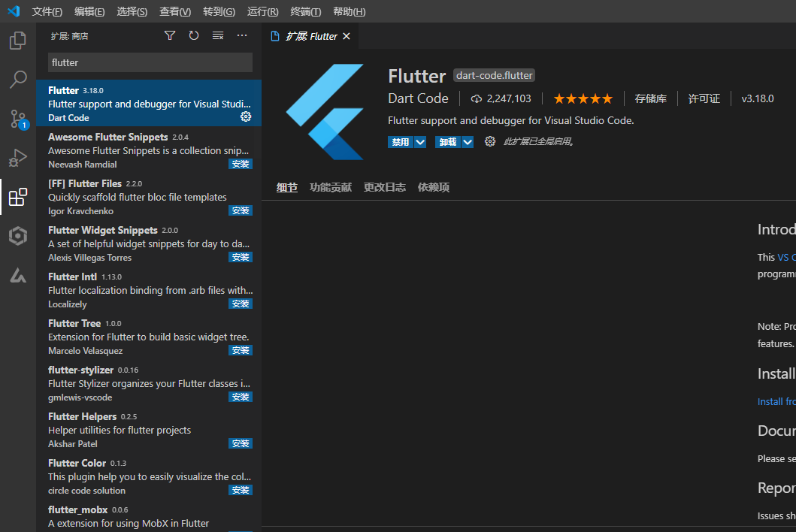The image size is (796, 532).
Task: Open the Search view in activity bar
Action: (18, 80)
